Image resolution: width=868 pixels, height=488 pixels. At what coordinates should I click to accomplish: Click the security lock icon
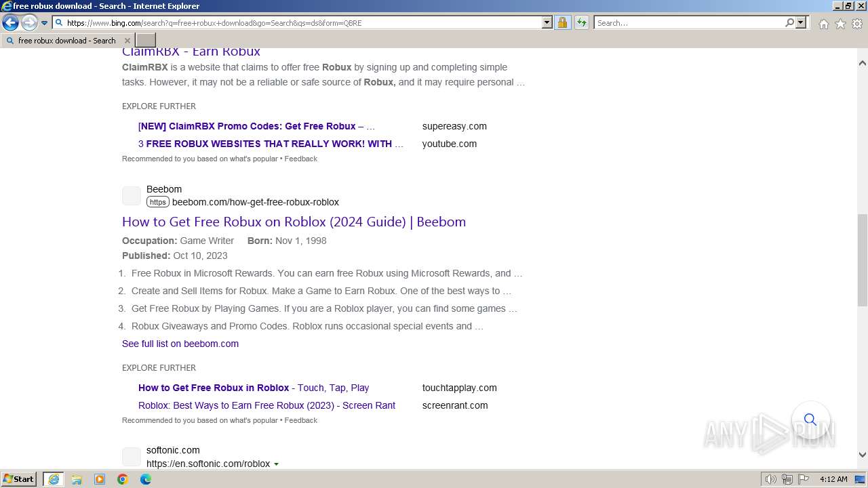click(x=562, y=23)
